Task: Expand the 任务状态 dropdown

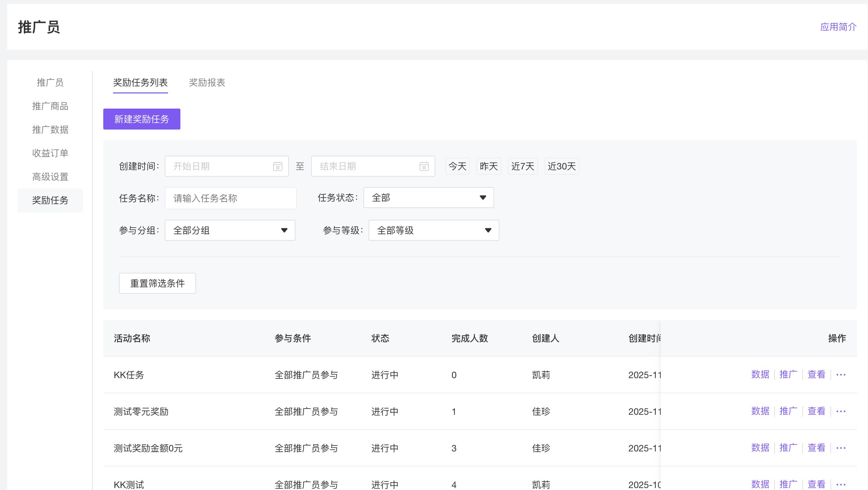Action: [x=428, y=198]
